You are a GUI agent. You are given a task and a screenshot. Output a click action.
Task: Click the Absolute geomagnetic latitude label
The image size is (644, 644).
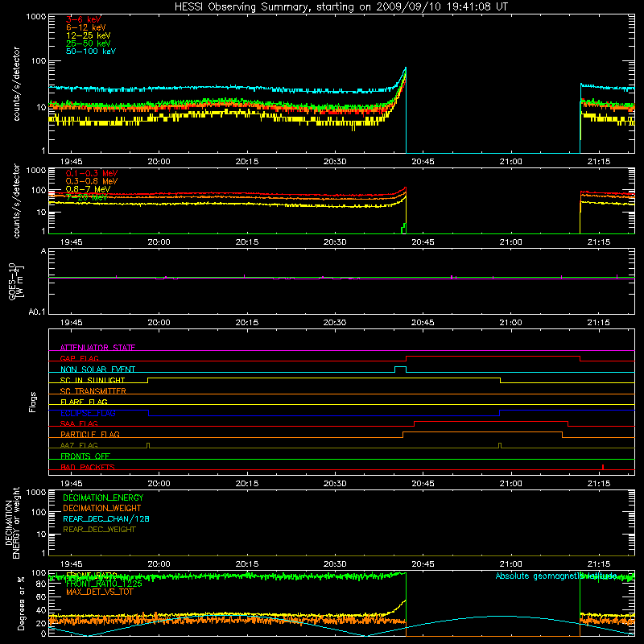tap(556, 576)
